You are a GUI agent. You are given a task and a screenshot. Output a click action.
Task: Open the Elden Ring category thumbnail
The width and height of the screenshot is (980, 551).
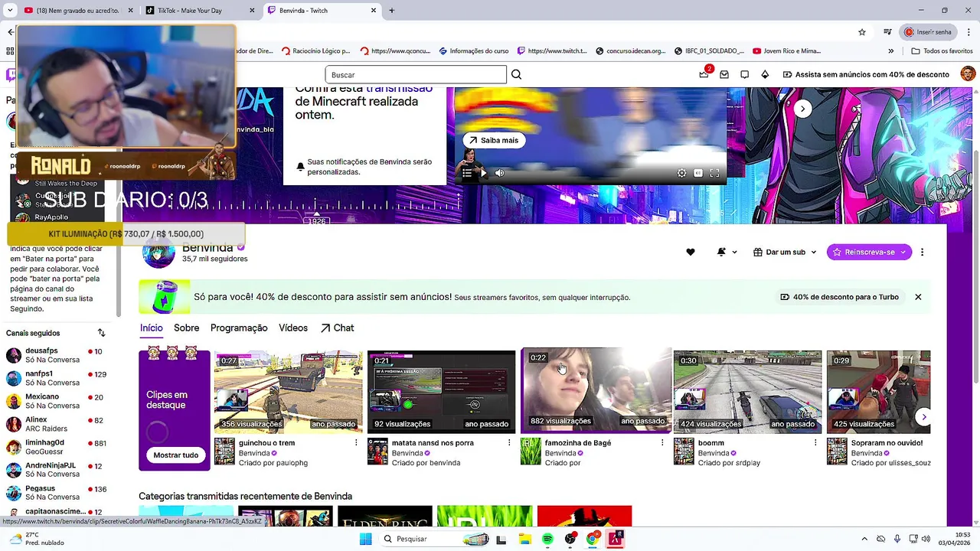point(385,516)
